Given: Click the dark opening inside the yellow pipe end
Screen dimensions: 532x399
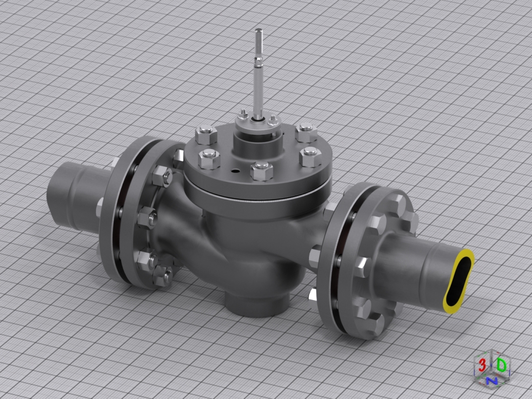Looking at the screenshot, I should click(x=458, y=281).
